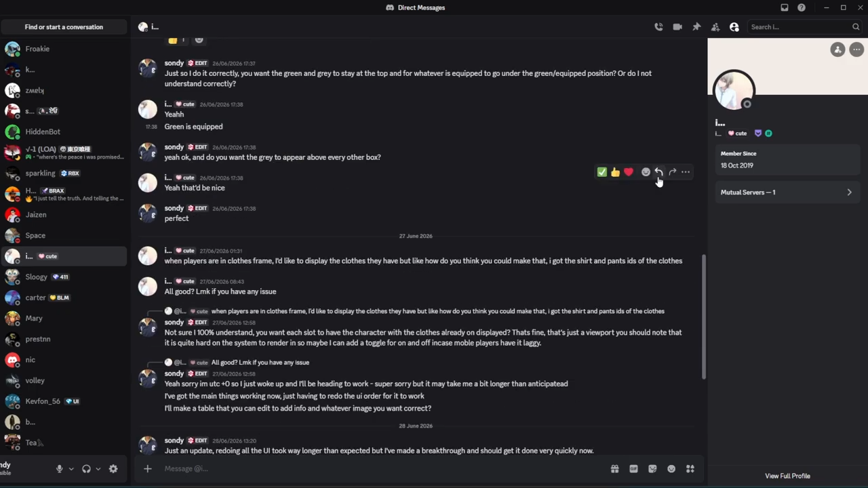This screenshot has width=868, height=488.
Task: Start a voice call
Action: click(658, 27)
